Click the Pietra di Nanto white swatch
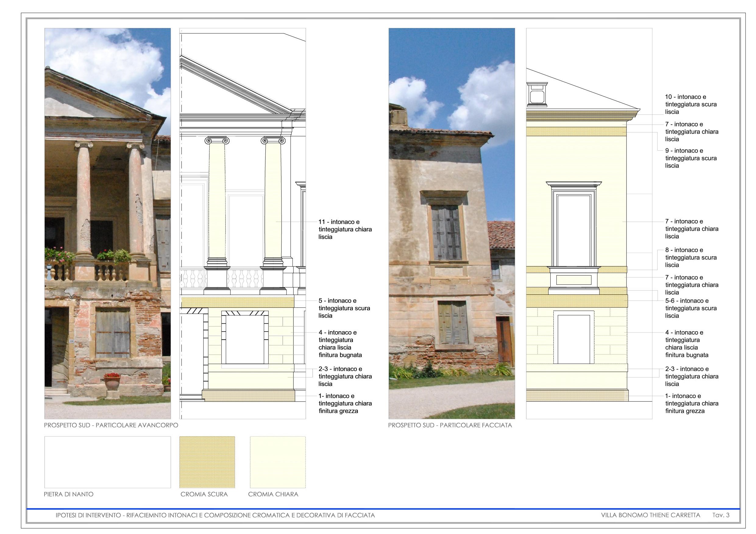Image resolution: width=756 pixels, height=534 pixels. pos(107,462)
